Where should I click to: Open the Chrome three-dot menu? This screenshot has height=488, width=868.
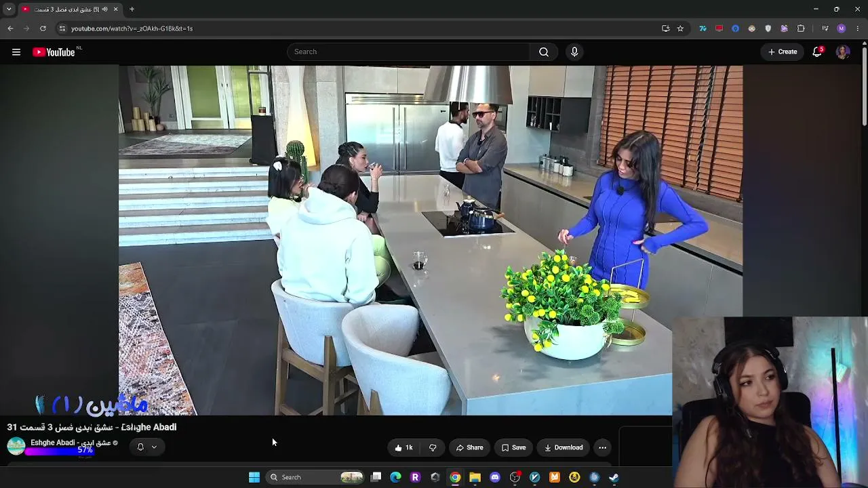858,28
